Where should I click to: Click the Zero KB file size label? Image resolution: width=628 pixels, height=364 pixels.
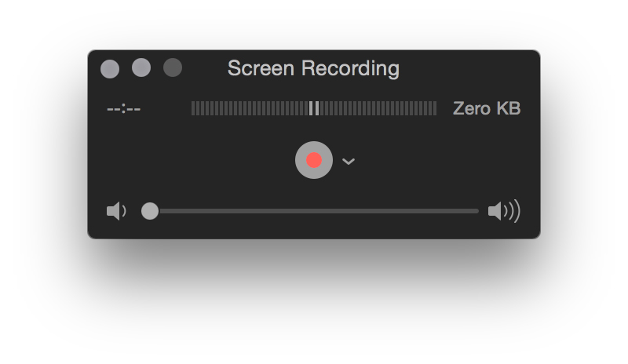pyautogui.click(x=487, y=108)
